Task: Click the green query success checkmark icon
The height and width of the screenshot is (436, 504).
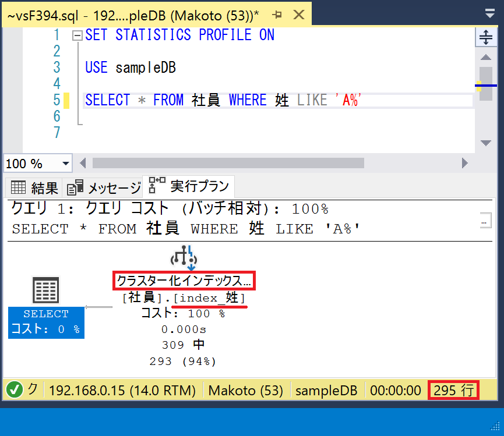Action: pyautogui.click(x=15, y=390)
